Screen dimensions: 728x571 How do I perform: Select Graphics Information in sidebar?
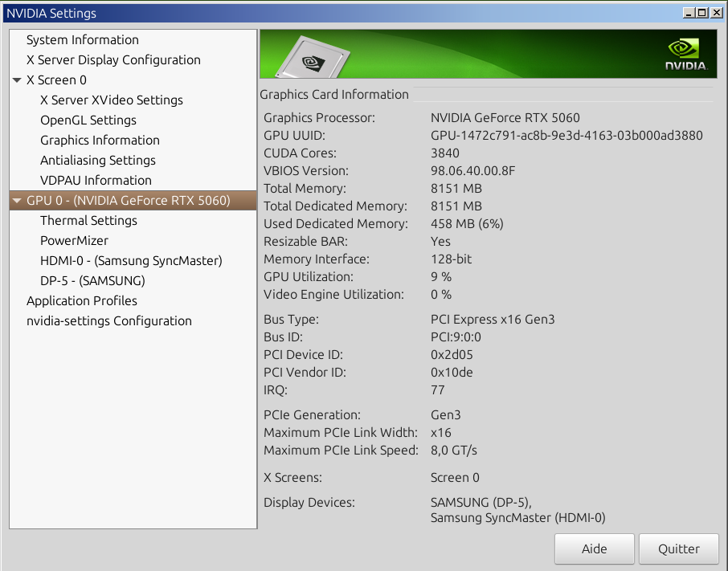(x=100, y=141)
